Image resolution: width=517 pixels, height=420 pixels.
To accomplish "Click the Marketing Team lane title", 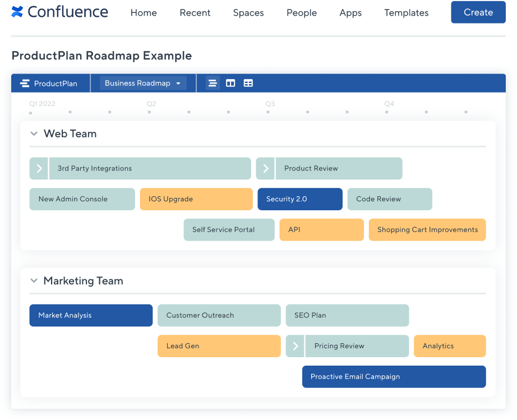I will (x=84, y=280).
